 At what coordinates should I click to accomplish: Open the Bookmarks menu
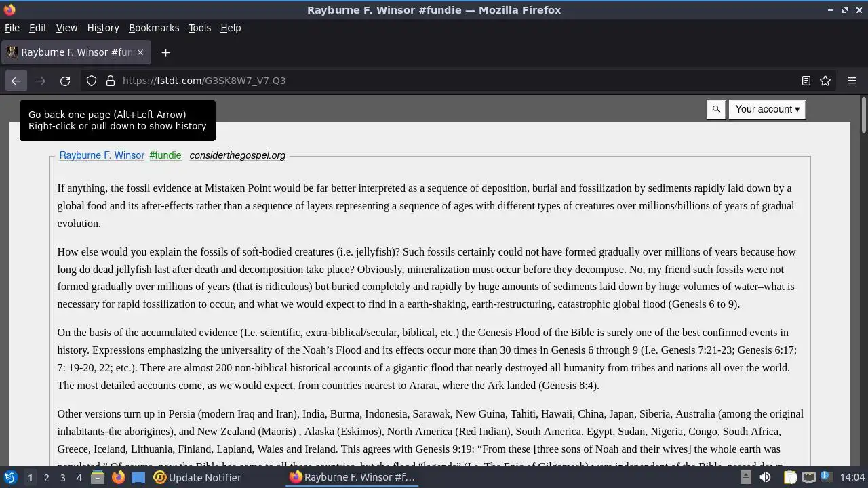click(154, 28)
